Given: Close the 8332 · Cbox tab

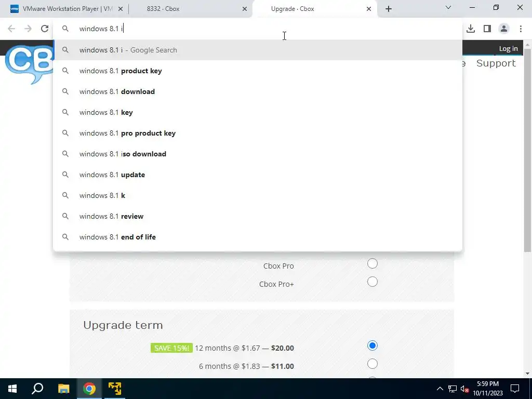Looking at the screenshot, I should 245,9.
